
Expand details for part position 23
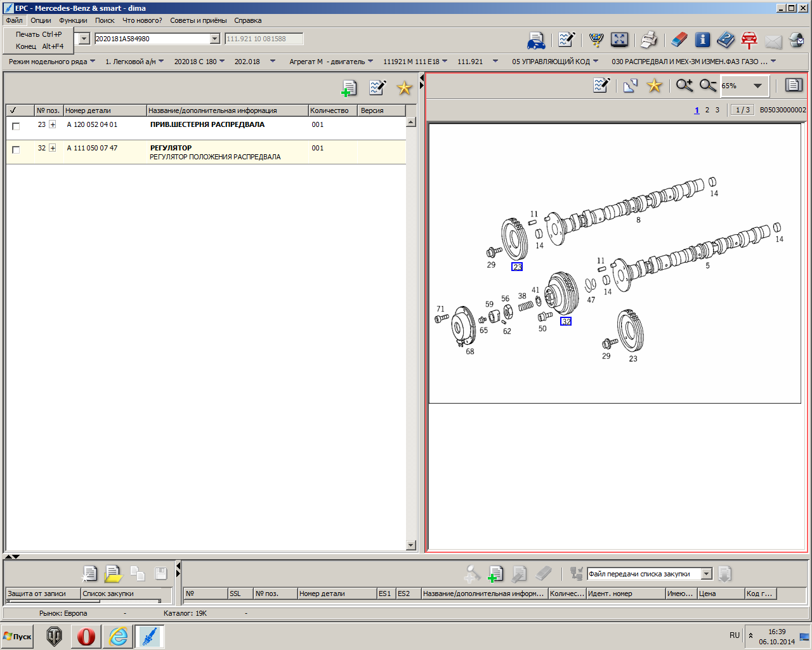pyautogui.click(x=53, y=124)
